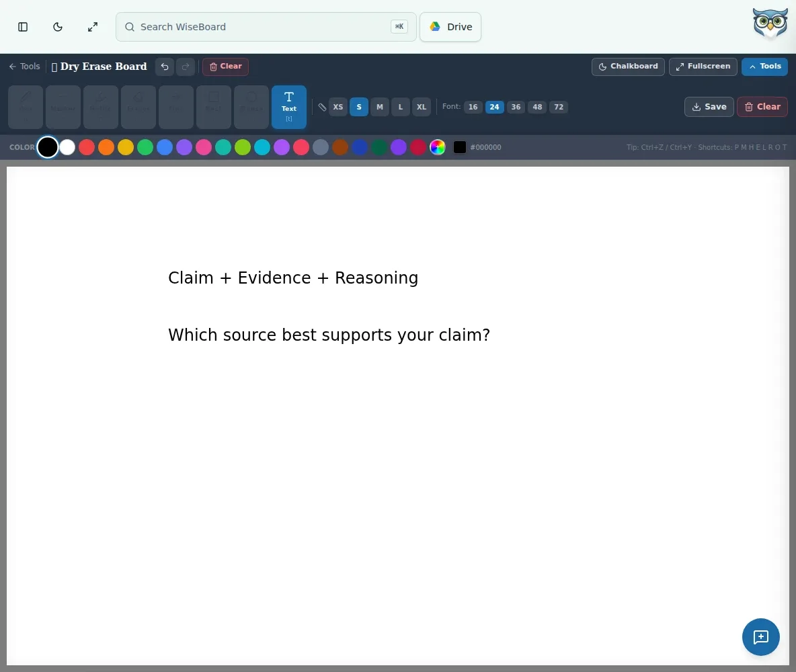Go back to Tools
The width and height of the screenshot is (796, 672).
tap(24, 67)
